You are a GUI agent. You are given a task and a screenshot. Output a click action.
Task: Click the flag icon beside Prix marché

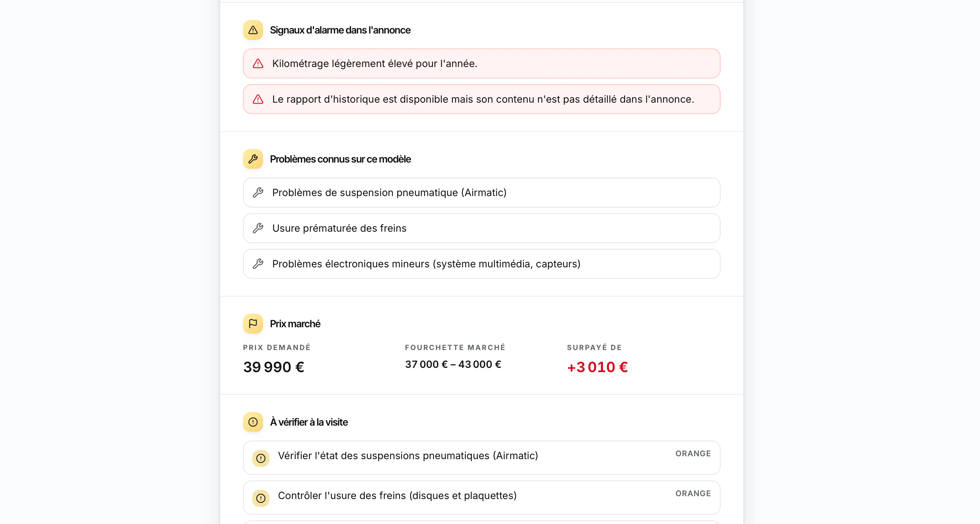click(253, 324)
